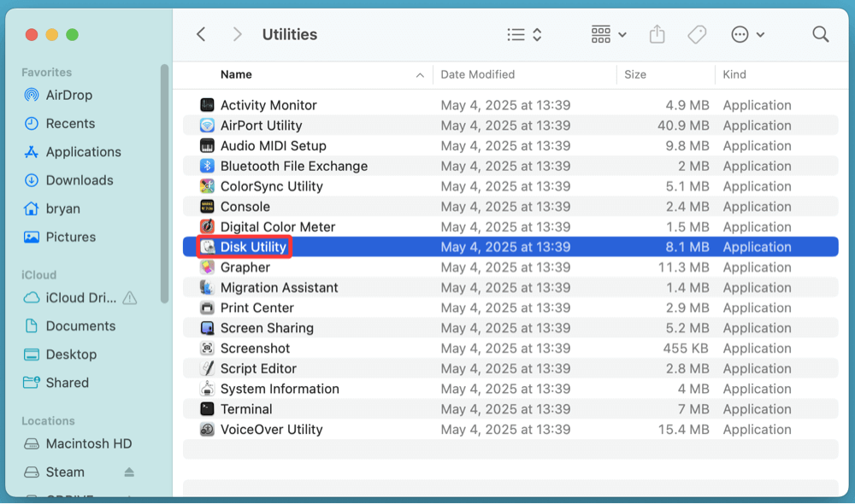The height and width of the screenshot is (504, 855).
Task: Switch to the Applications sidebar entry
Action: click(x=84, y=151)
